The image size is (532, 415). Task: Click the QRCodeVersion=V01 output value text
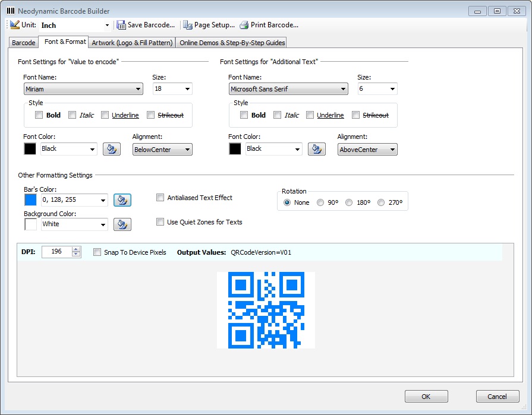(x=261, y=252)
